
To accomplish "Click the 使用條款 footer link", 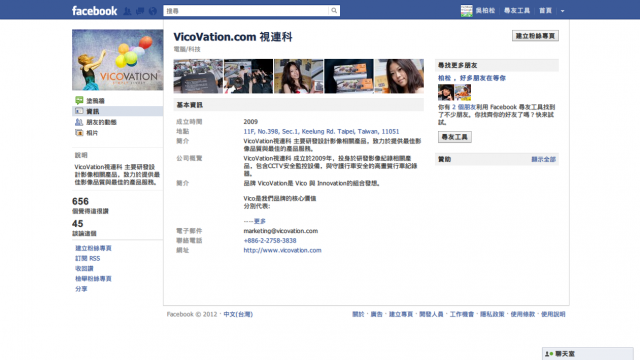I will tap(522, 314).
